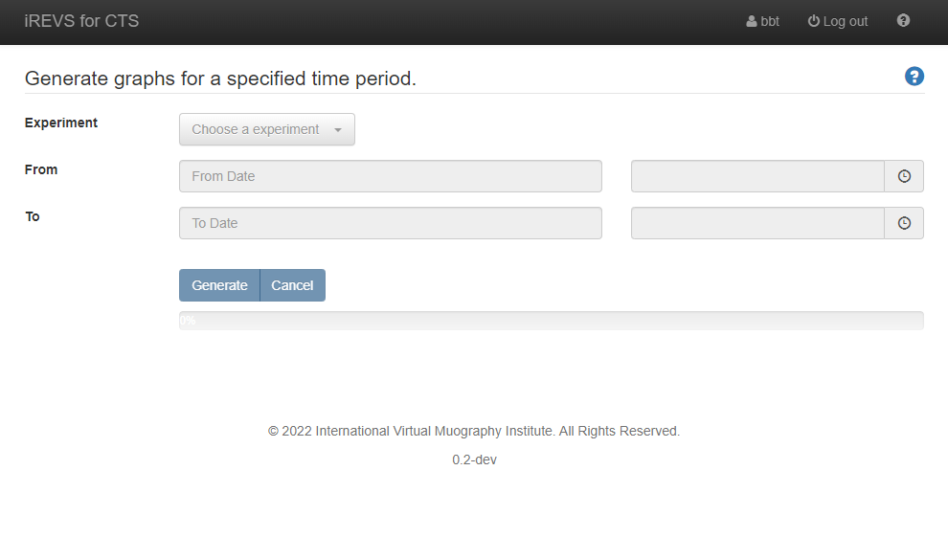This screenshot has height=560, width=948.
Task: Open the blue help icon beside the page heading
Action: (914, 77)
